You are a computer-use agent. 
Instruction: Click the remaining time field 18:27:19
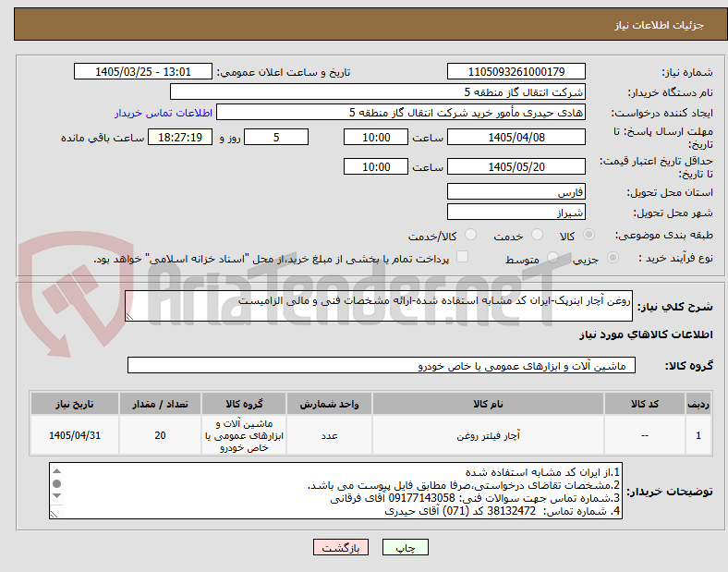point(180,137)
